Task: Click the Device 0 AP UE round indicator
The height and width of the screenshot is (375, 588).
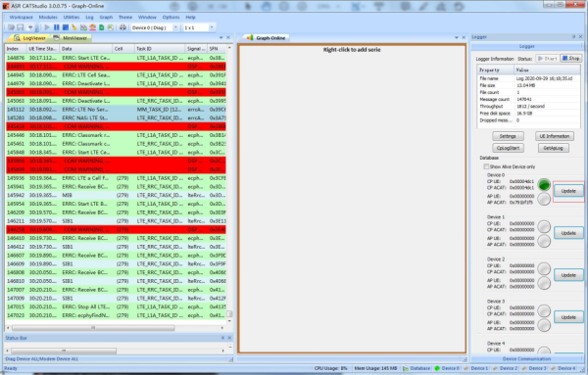Action: (544, 199)
